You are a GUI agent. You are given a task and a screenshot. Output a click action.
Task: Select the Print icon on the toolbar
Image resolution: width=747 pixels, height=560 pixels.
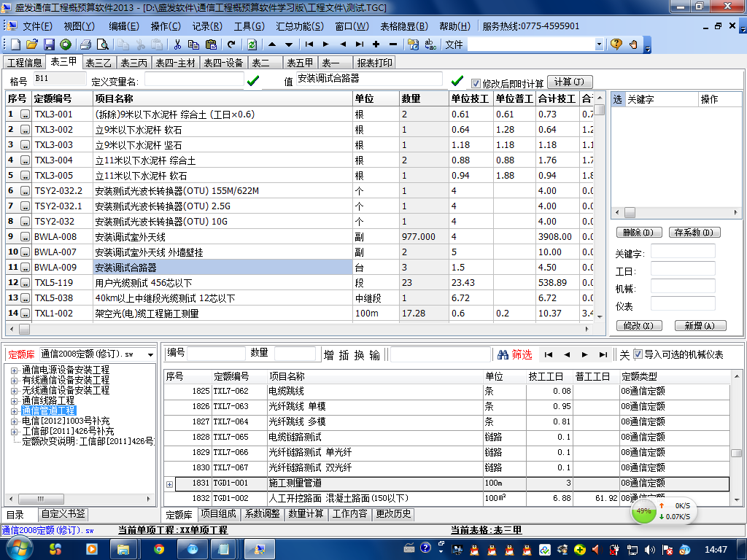tap(85, 44)
